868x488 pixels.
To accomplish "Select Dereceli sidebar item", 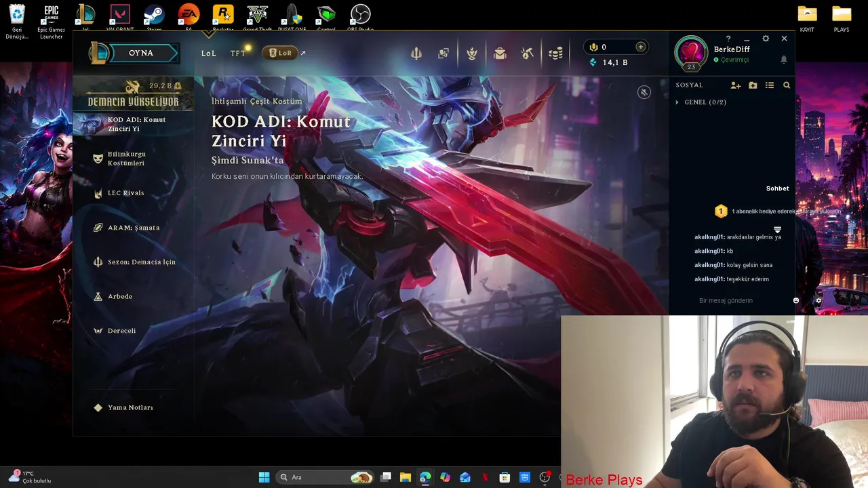I will point(122,331).
